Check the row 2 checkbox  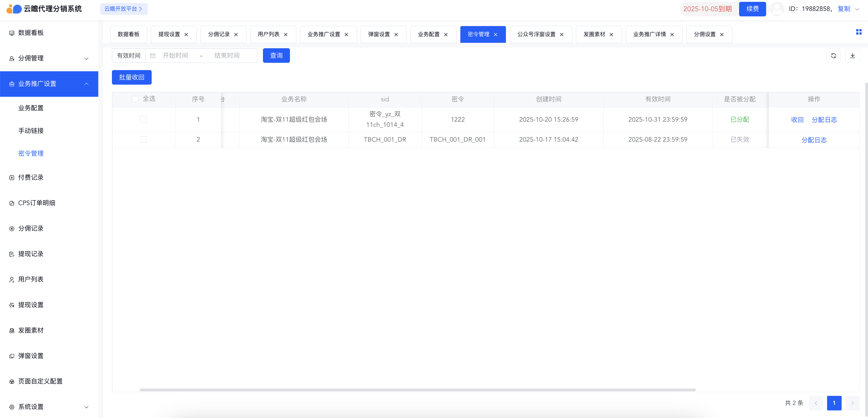click(143, 139)
